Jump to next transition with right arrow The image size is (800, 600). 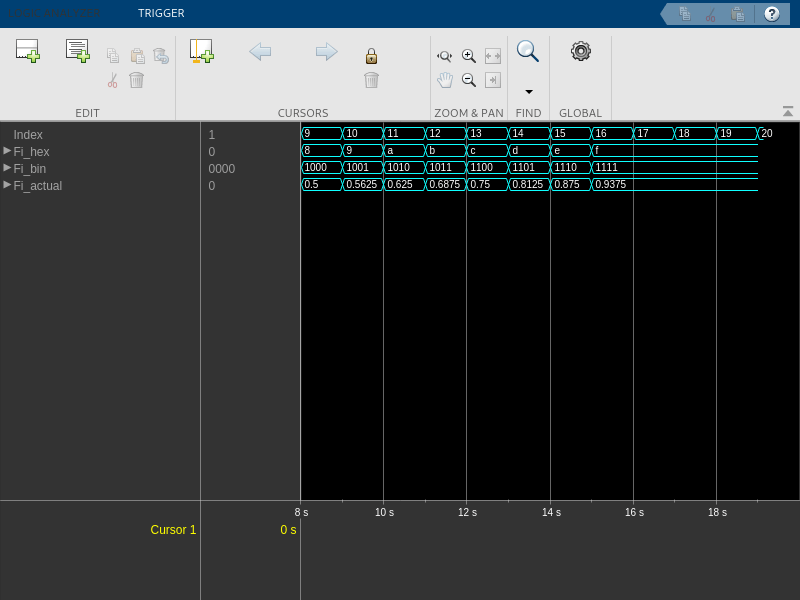pos(327,52)
